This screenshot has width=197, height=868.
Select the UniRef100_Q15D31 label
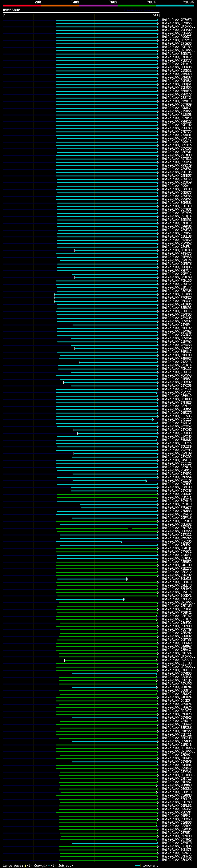[176, 71]
